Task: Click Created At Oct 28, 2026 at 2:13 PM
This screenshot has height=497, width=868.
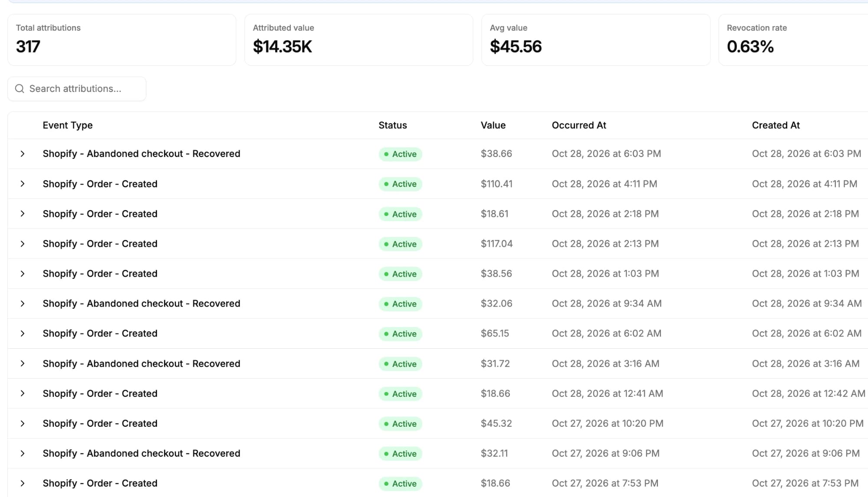Action: click(x=806, y=244)
